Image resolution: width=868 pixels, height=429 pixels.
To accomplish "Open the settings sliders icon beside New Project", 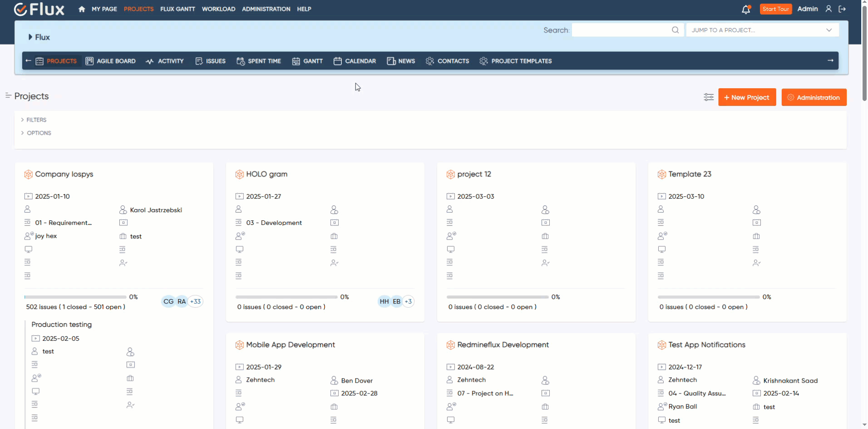I will (709, 97).
